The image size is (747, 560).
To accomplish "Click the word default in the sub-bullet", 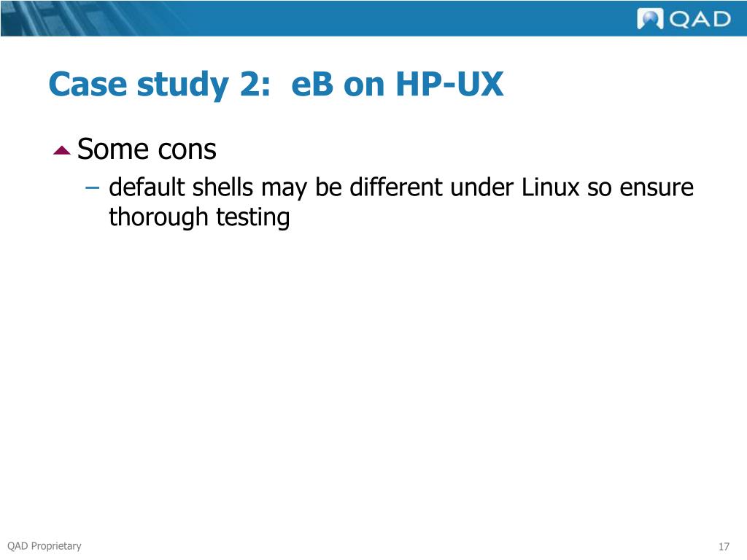I will click(x=147, y=187).
